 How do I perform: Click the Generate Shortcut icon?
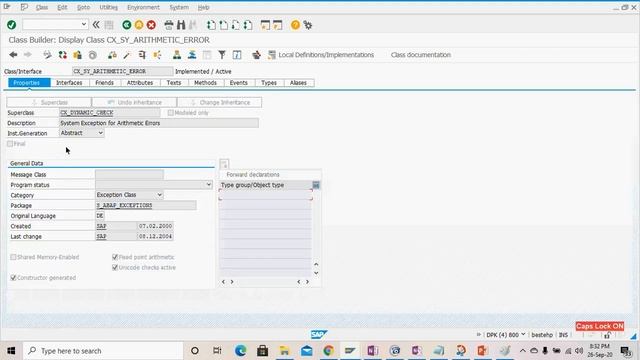(278, 25)
